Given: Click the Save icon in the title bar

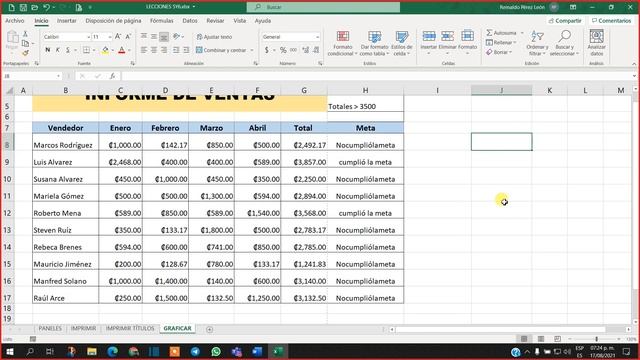Looking at the screenshot, I should [x=23, y=7].
